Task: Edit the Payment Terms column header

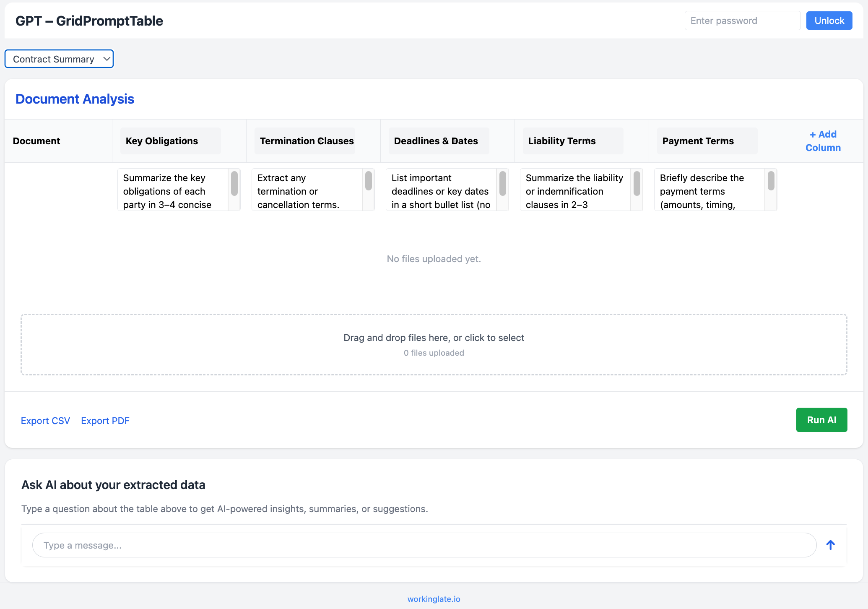Action: [x=707, y=141]
